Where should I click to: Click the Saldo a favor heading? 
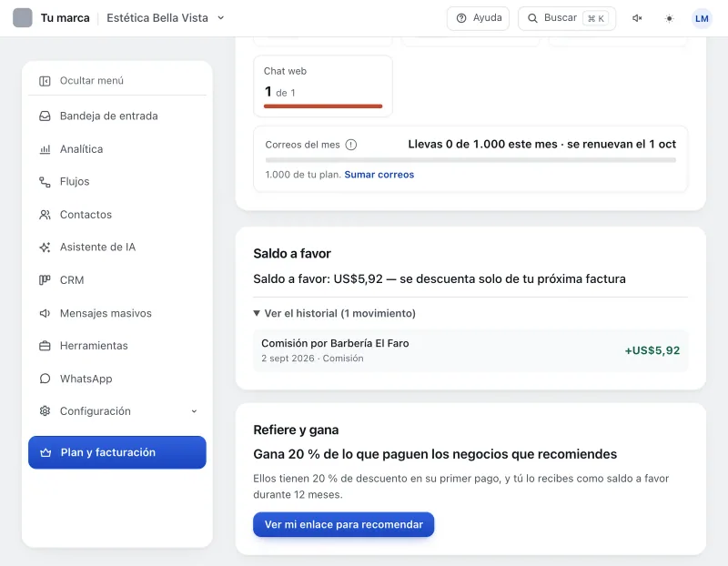pyautogui.click(x=292, y=254)
